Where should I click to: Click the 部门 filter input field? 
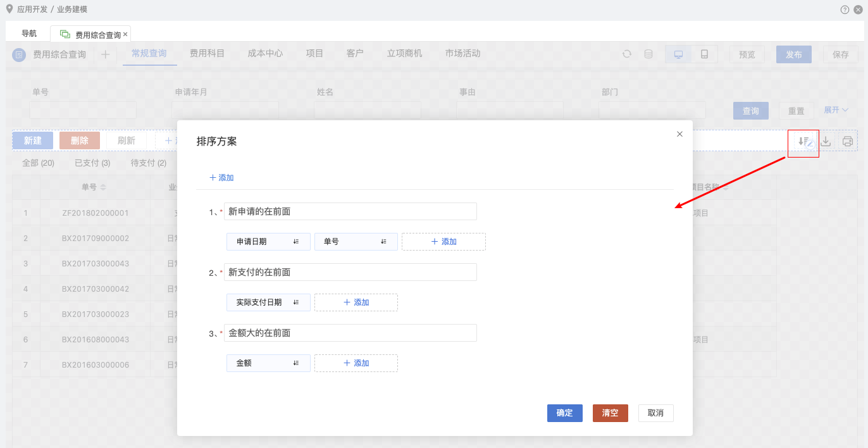[x=652, y=110]
